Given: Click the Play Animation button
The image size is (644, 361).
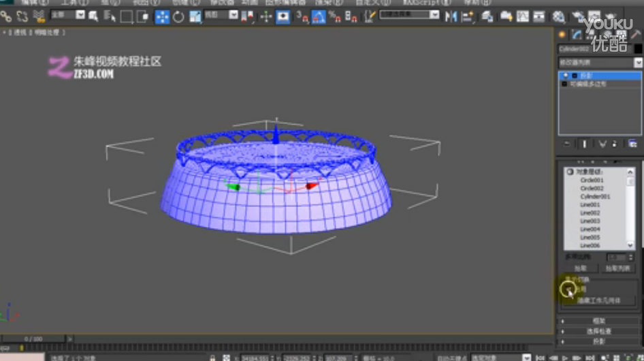Looking at the screenshot, I should click(x=565, y=358).
